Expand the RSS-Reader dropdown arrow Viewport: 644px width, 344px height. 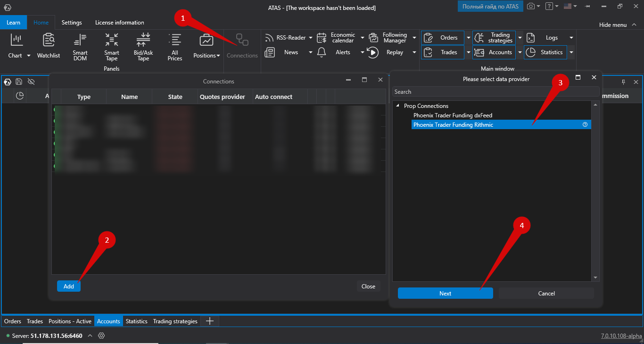click(x=311, y=38)
